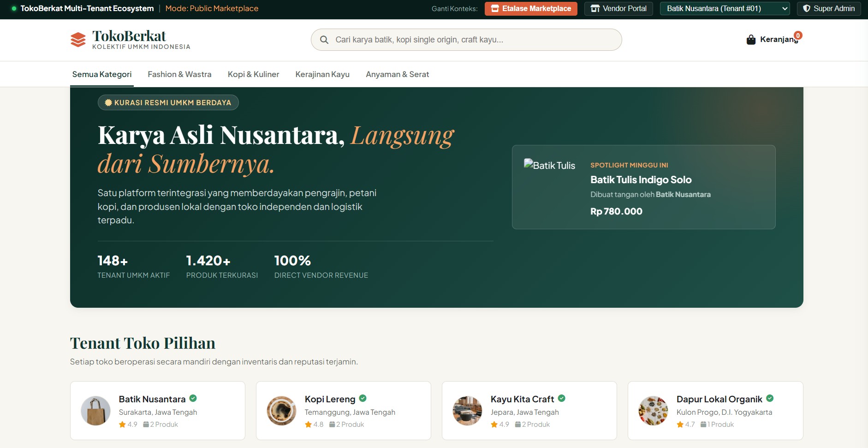The height and width of the screenshot is (448, 868).
Task: Click the '1.420+' produk terkurasi stat
Action: pos(208,261)
